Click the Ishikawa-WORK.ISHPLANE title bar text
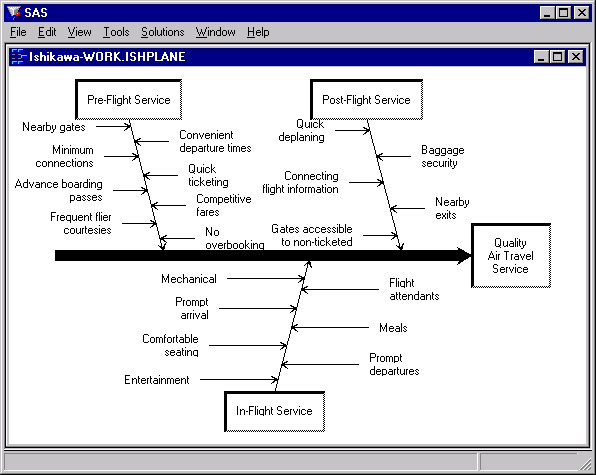This screenshot has height=475, width=596. click(x=107, y=57)
